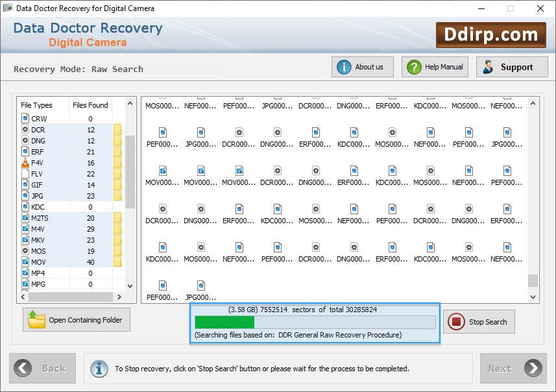This screenshot has height=392, width=556.
Task: Click the files found count 12 for DNG
Action: pos(91,141)
